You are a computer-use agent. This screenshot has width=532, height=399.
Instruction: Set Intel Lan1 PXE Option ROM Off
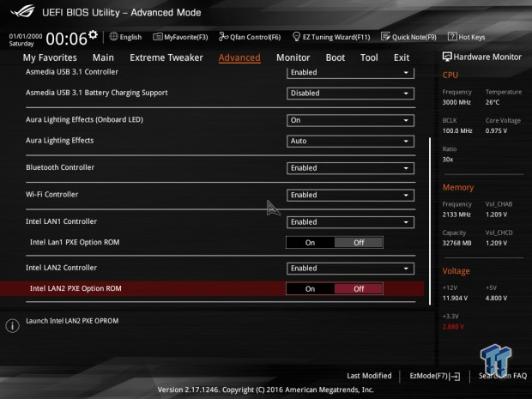click(x=359, y=243)
